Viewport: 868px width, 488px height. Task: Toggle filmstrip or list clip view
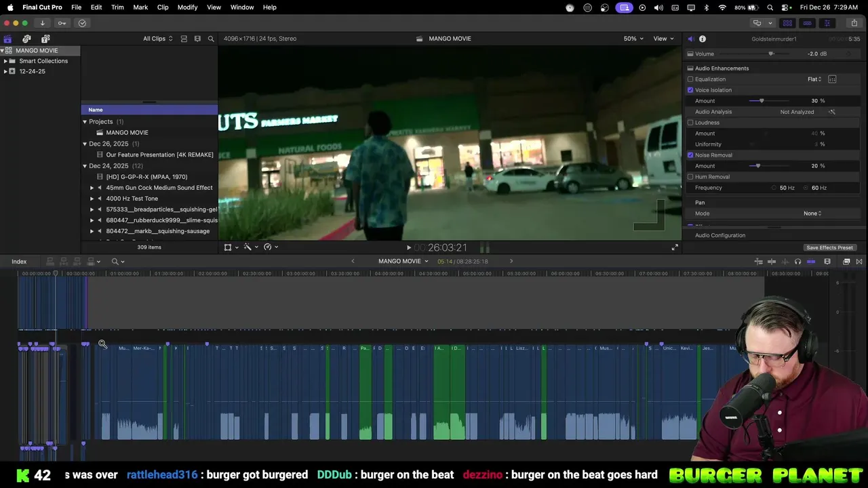[x=184, y=39]
